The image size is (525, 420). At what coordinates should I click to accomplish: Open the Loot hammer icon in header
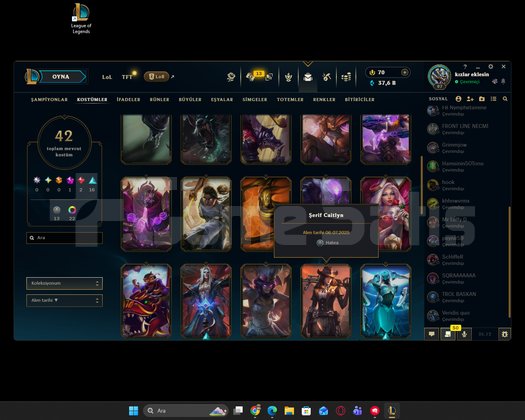point(326,77)
